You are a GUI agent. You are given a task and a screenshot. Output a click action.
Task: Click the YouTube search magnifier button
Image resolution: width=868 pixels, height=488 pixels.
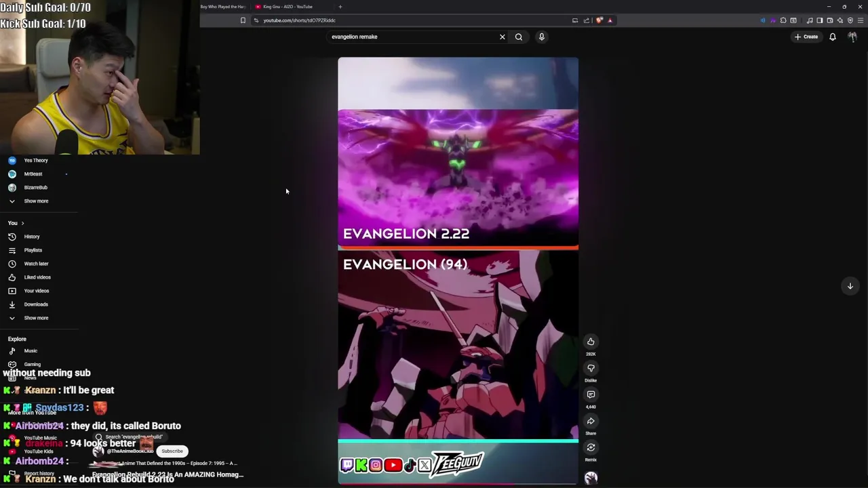[x=519, y=37]
